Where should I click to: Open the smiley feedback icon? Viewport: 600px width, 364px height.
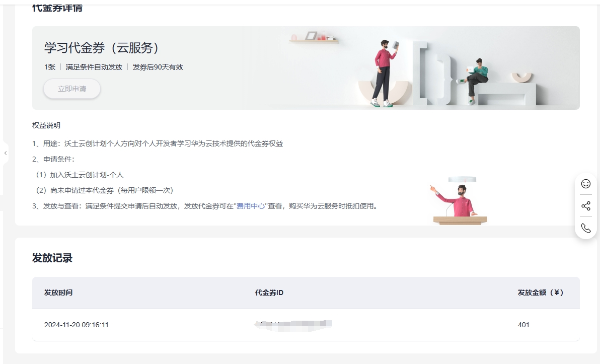(586, 184)
